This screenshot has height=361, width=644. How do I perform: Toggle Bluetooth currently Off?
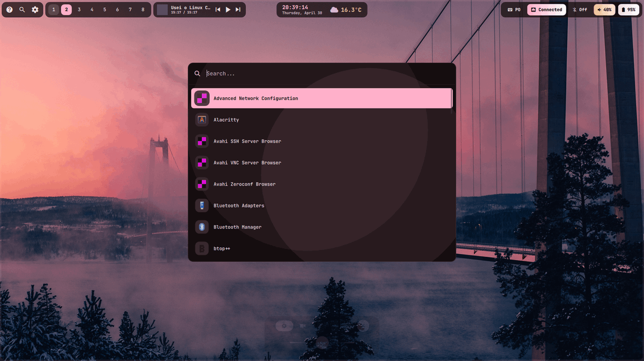pyautogui.click(x=580, y=10)
